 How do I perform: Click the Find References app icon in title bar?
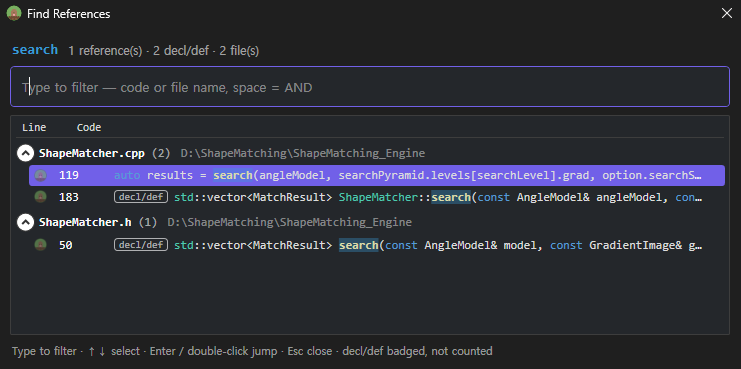(14, 14)
